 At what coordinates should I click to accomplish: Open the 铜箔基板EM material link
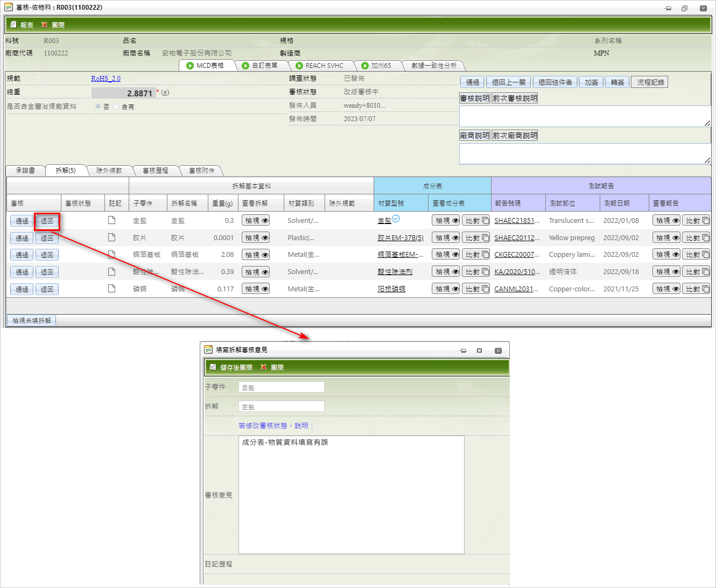point(401,255)
